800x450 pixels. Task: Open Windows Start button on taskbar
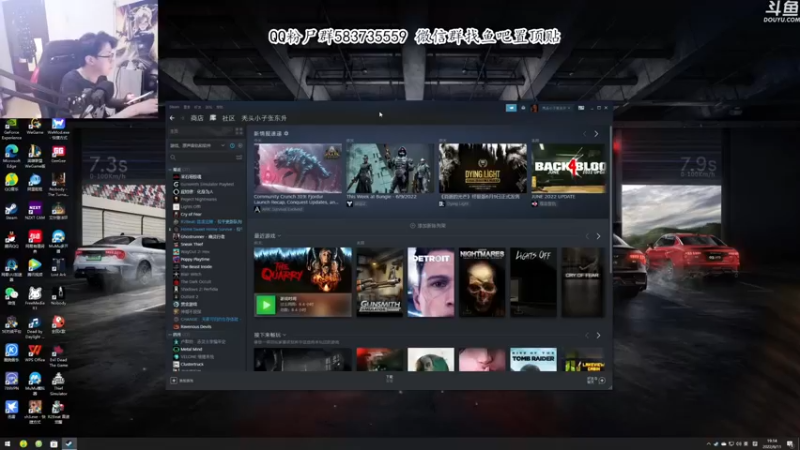(x=8, y=444)
